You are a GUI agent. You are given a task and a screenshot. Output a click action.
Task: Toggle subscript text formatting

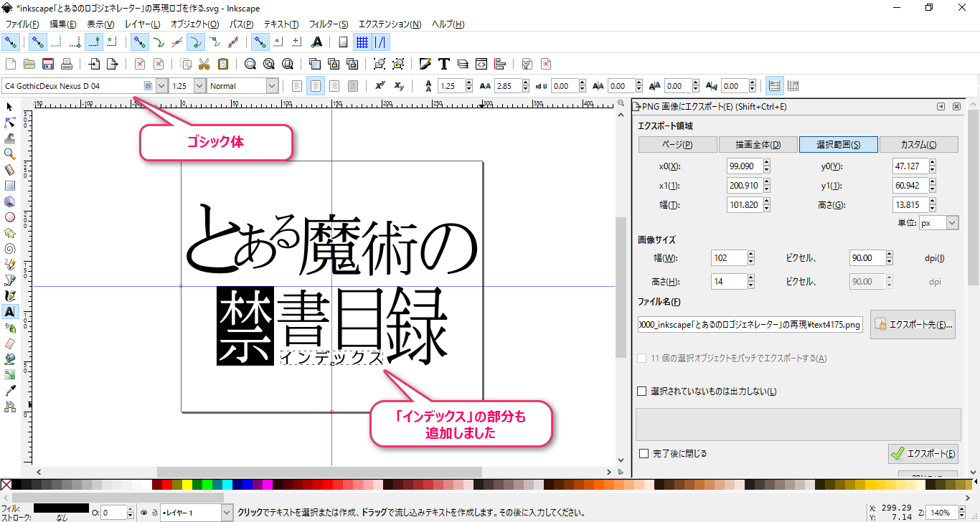pyautogui.click(x=400, y=86)
